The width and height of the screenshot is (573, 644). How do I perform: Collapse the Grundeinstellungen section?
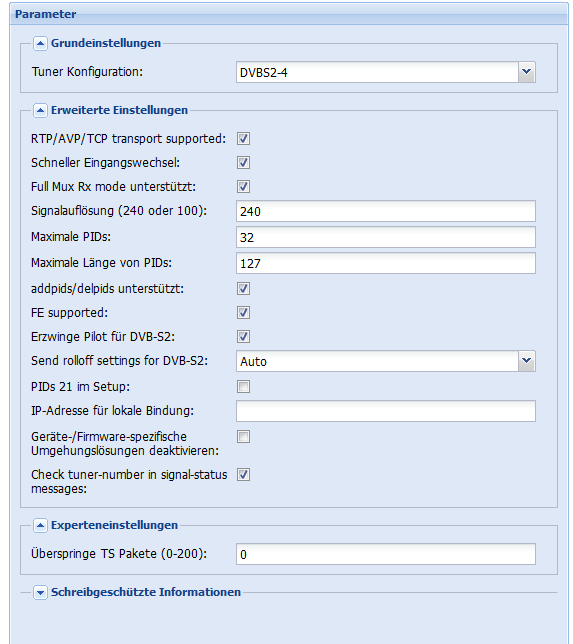click(x=40, y=43)
